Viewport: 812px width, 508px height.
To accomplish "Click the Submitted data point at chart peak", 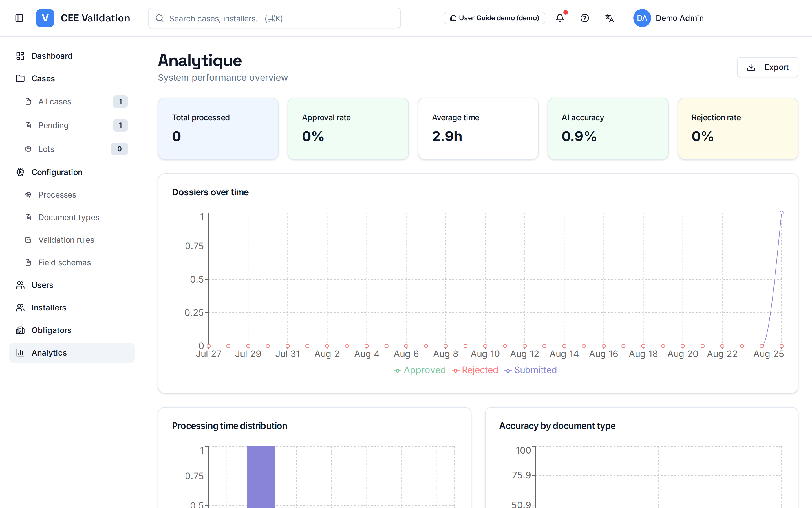I will (782, 213).
